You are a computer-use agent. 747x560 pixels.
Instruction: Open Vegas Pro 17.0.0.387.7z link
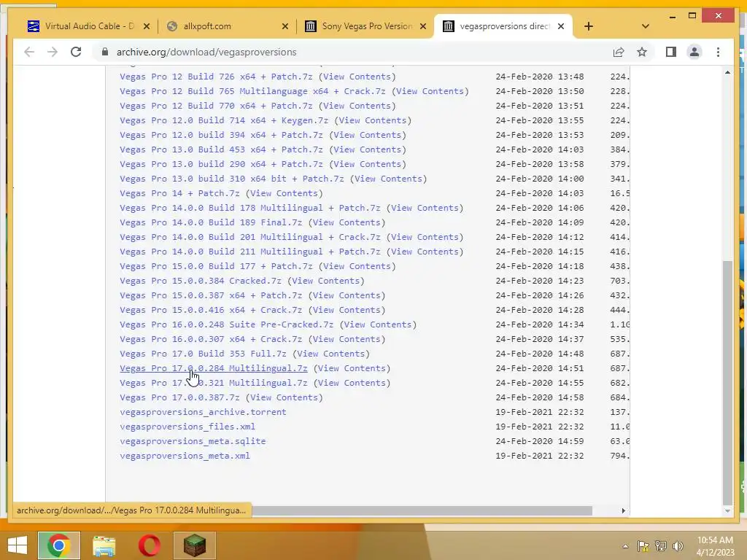[x=179, y=397]
